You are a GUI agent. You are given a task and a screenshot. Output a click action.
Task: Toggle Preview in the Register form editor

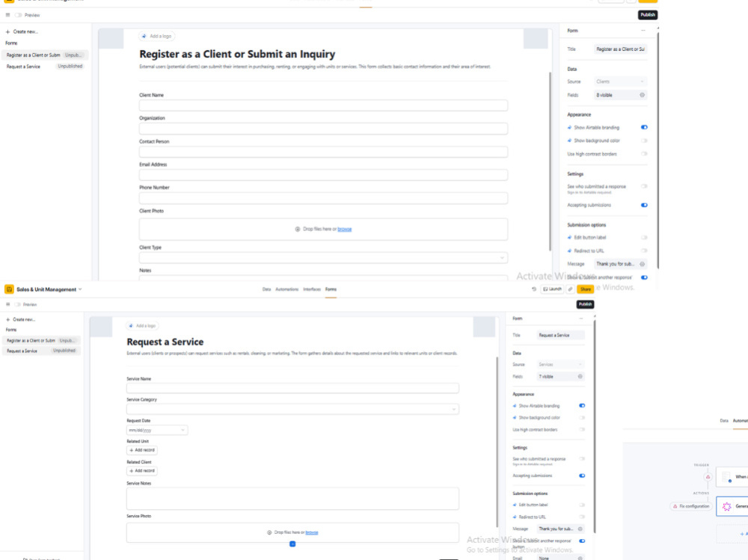pos(18,15)
